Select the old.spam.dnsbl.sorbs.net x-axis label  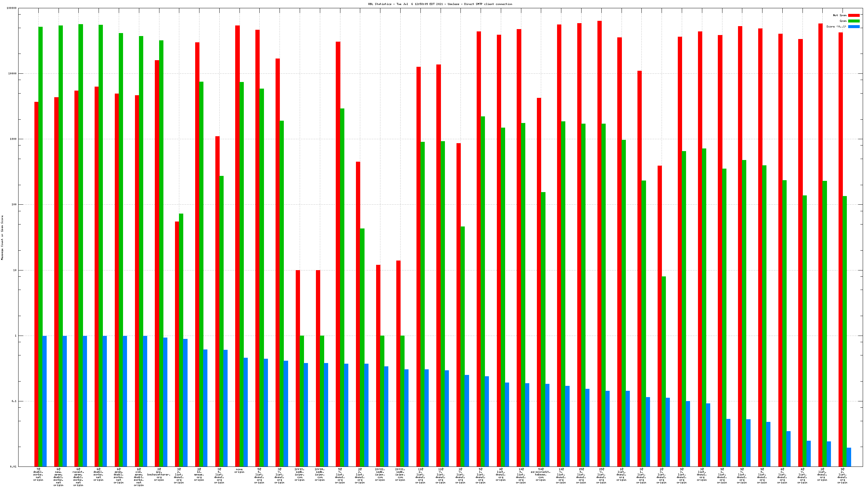[139, 477]
